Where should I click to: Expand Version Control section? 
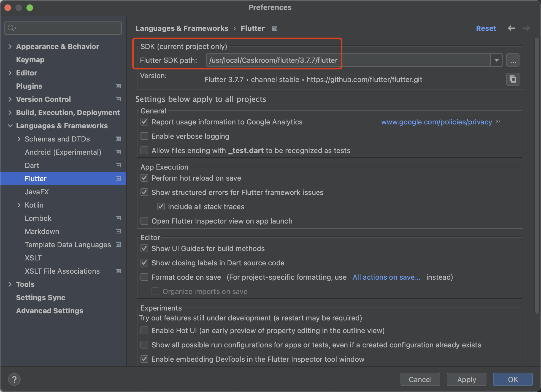[x=10, y=99]
